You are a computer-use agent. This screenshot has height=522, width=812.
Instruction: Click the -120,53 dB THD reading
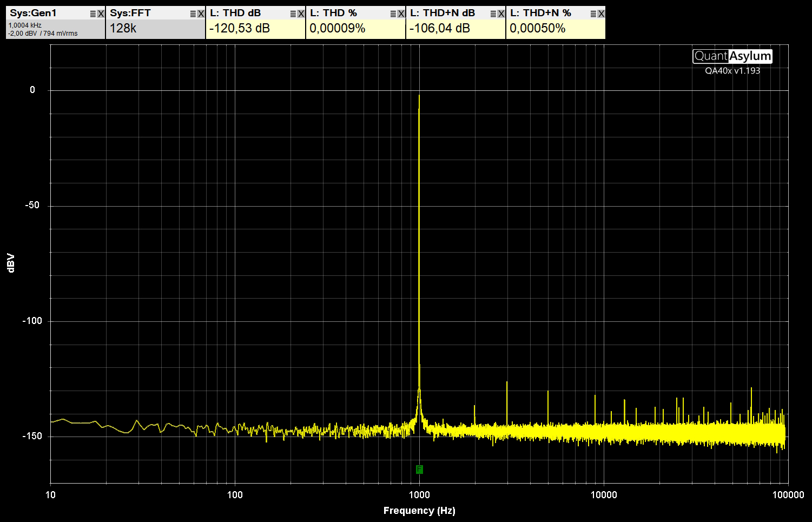(239, 28)
